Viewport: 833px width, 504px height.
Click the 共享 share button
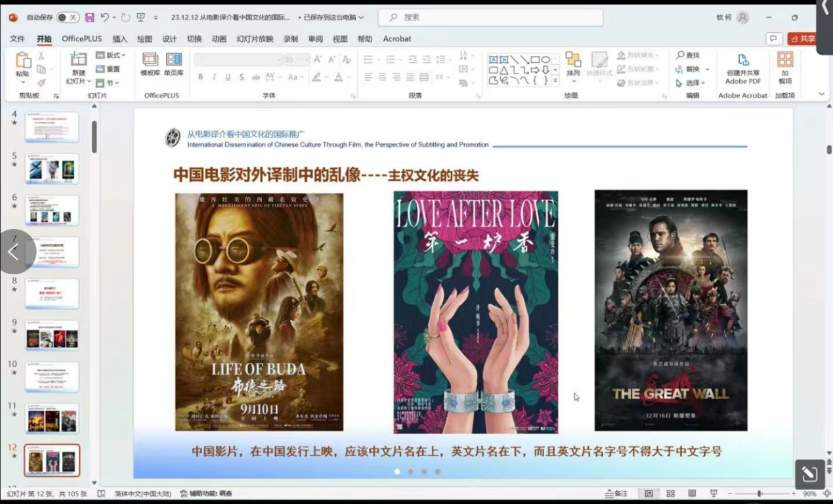click(x=802, y=39)
